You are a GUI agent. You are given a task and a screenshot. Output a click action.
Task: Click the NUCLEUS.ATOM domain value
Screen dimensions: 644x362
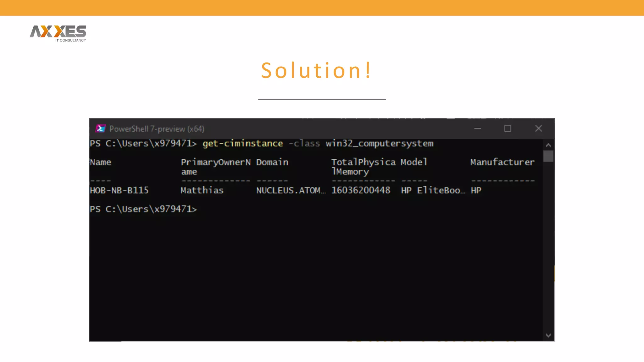[x=291, y=190]
